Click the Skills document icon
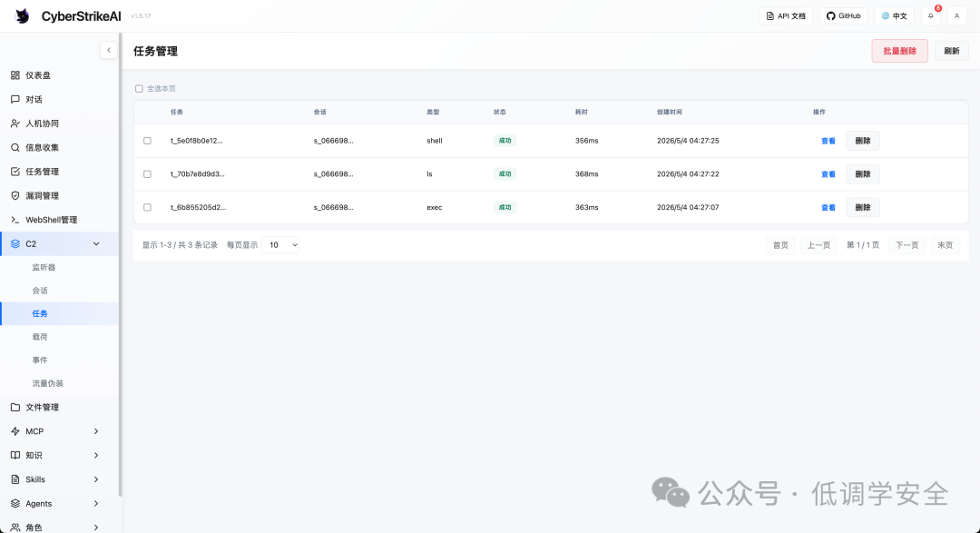 [x=15, y=479]
